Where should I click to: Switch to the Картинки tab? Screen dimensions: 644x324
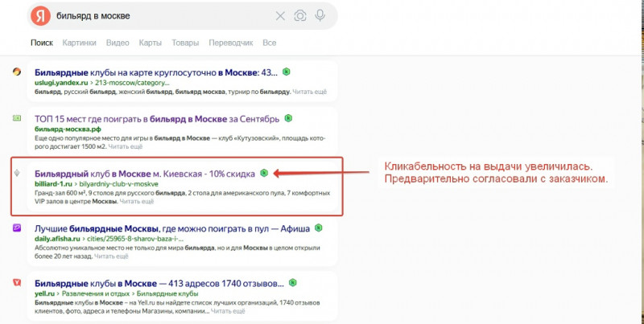[79, 43]
